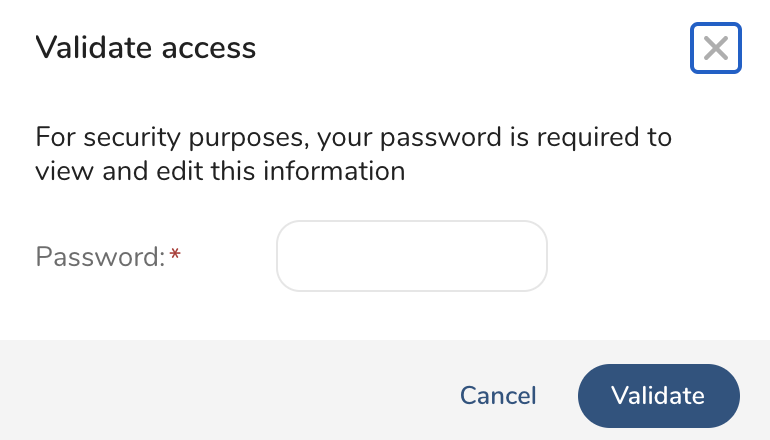
Task: Click the red required asterisk
Action: pos(175,256)
